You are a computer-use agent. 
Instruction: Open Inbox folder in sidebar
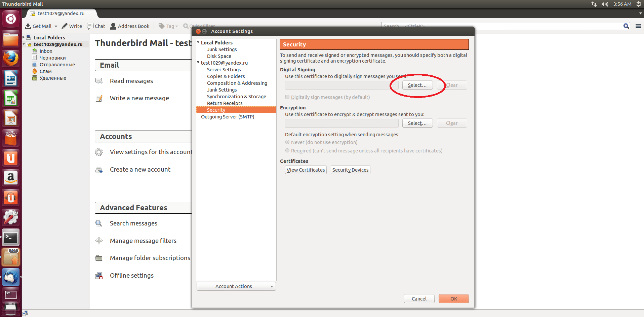tap(46, 51)
